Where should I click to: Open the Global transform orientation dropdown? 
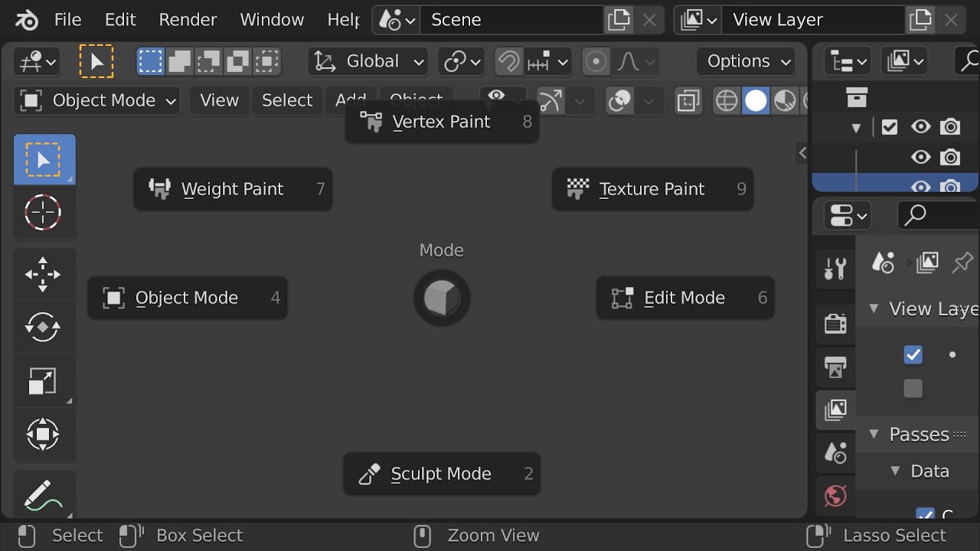coord(369,61)
